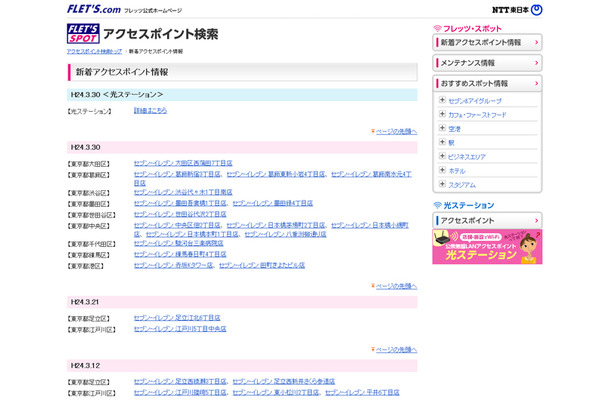
Task: Click the H24.3.21 date heading
Action: 85,302
